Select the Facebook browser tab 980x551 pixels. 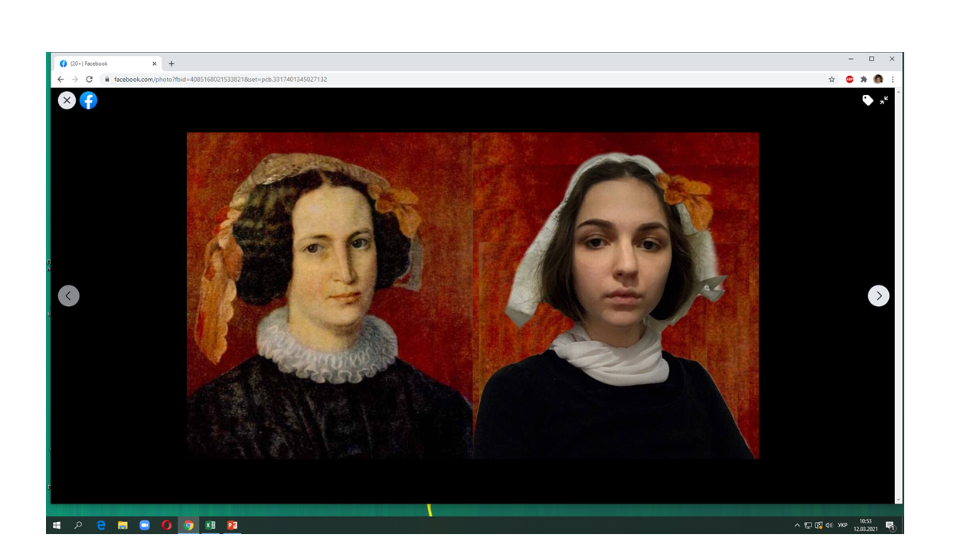pos(106,64)
